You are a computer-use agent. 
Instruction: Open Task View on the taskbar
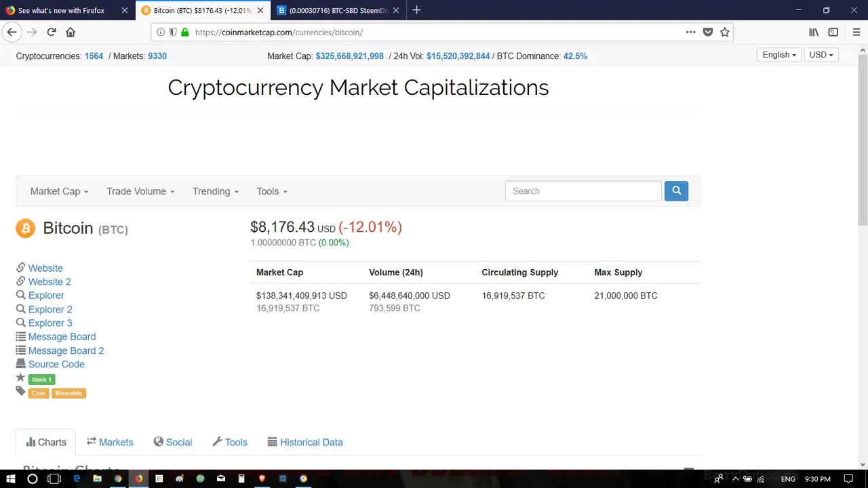pyautogui.click(x=54, y=479)
